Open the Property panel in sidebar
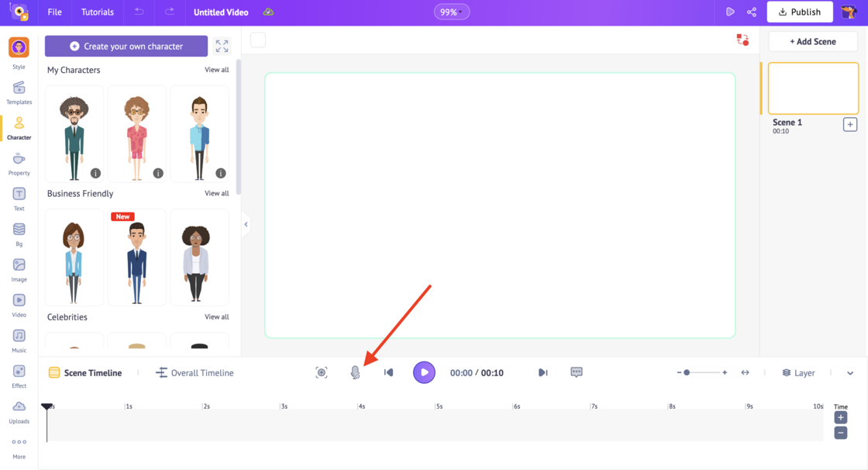 pos(19,163)
